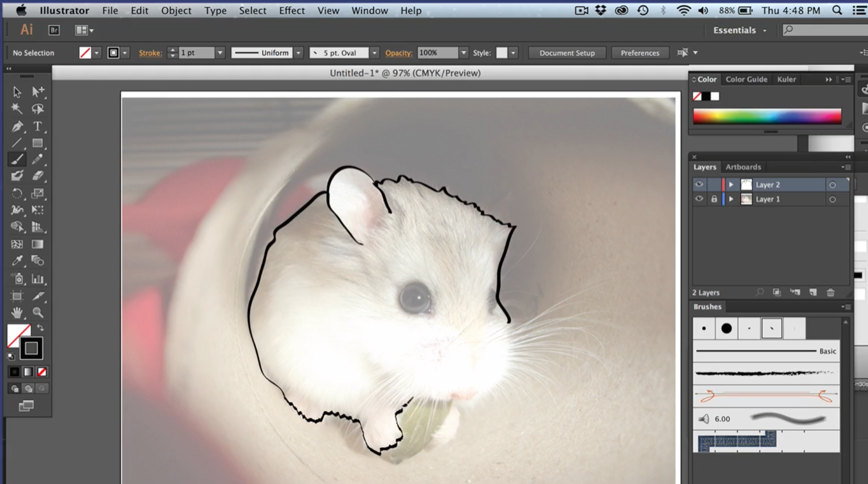This screenshot has height=484, width=868.
Task: Click the Preferences button
Action: (x=640, y=53)
